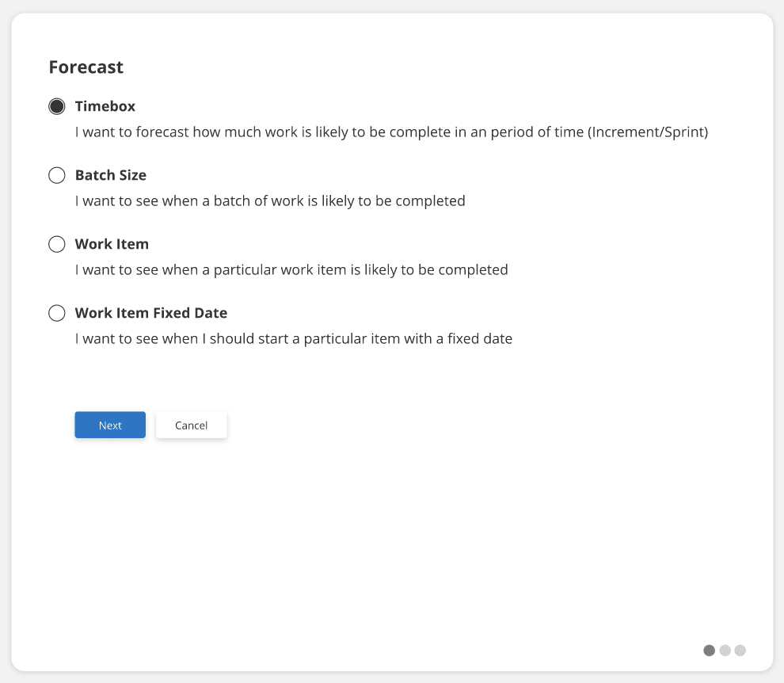
Task: Jump to the third step indicator dot
Action: [740, 651]
